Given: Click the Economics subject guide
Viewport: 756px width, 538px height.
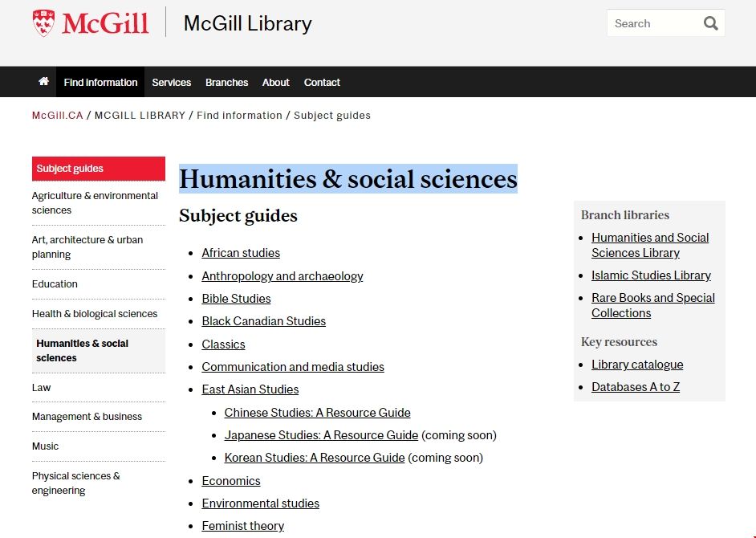Looking at the screenshot, I should pyautogui.click(x=231, y=480).
